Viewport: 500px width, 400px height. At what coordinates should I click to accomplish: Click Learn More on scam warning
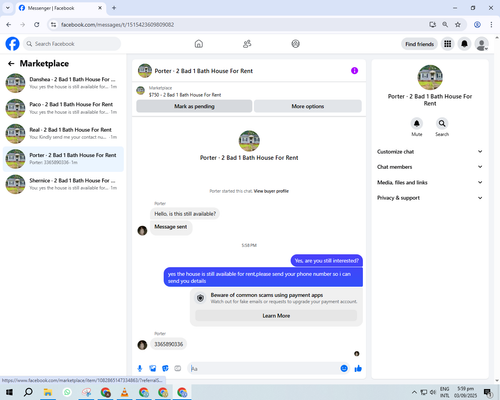(276, 315)
